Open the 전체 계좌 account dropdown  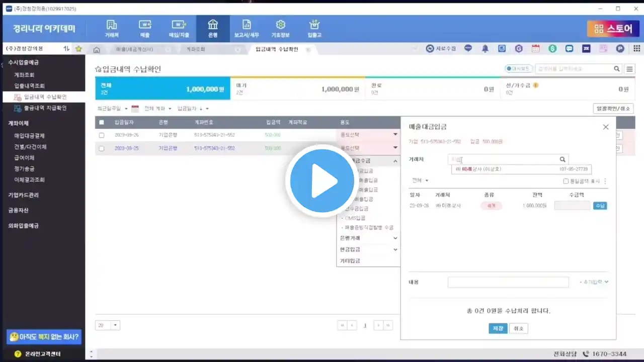158,109
